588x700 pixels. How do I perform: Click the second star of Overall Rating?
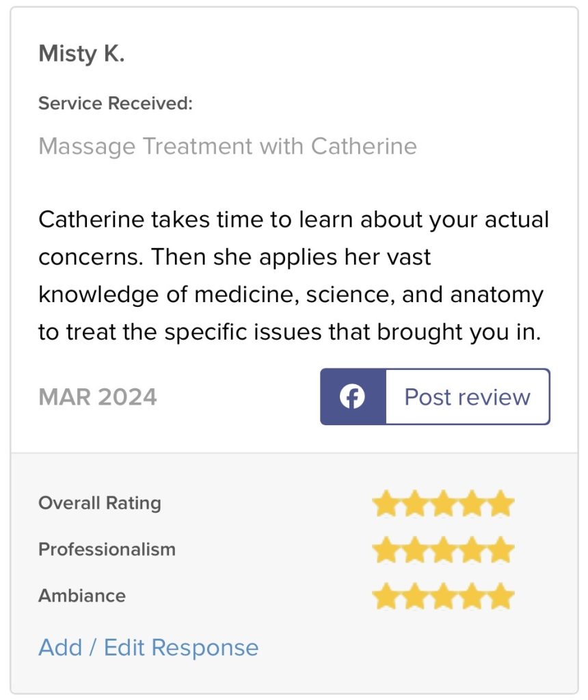coord(414,504)
